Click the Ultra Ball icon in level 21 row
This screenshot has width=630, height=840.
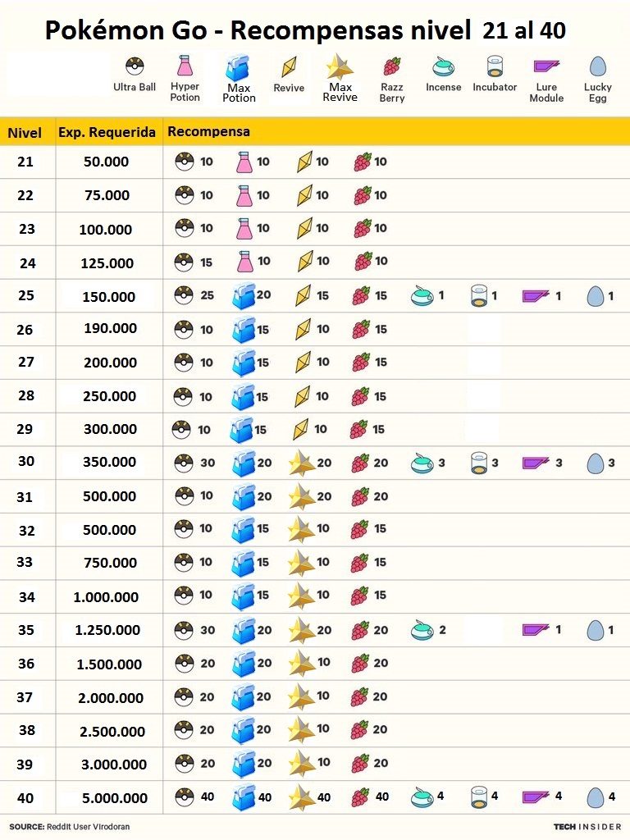(x=185, y=162)
